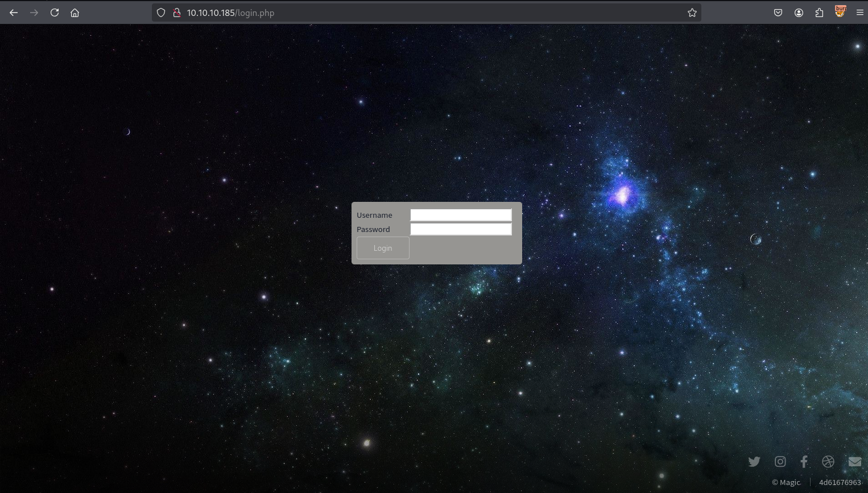Focus the Username input field
This screenshot has width=868, height=493.
coord(461,215)
